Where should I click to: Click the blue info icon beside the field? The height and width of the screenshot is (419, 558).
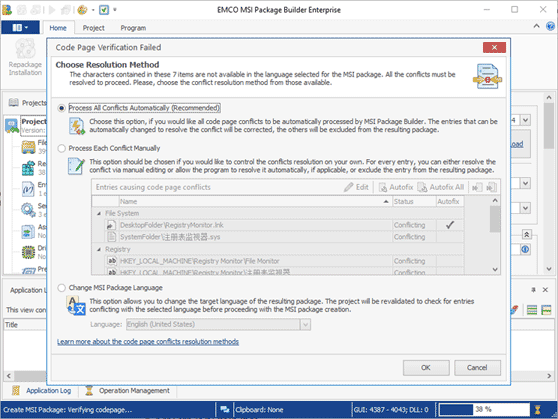tap(525, 250)
